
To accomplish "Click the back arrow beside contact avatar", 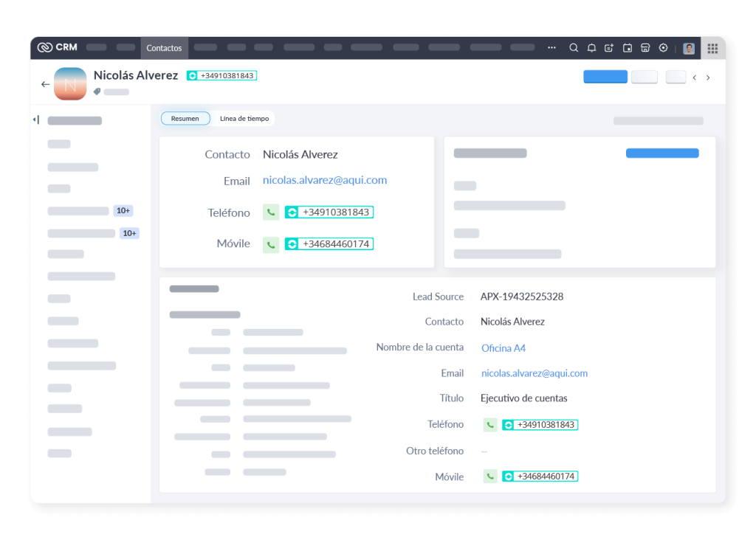I will click(45, 84).
